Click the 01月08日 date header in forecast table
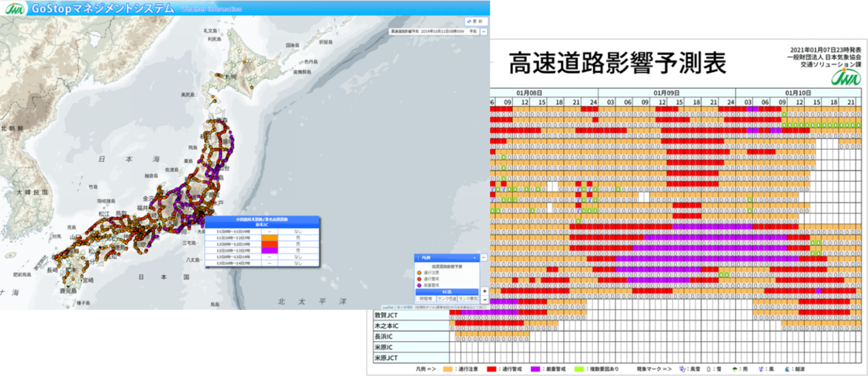The width and height of the screenshot is (868, 376). pos(529,93)
